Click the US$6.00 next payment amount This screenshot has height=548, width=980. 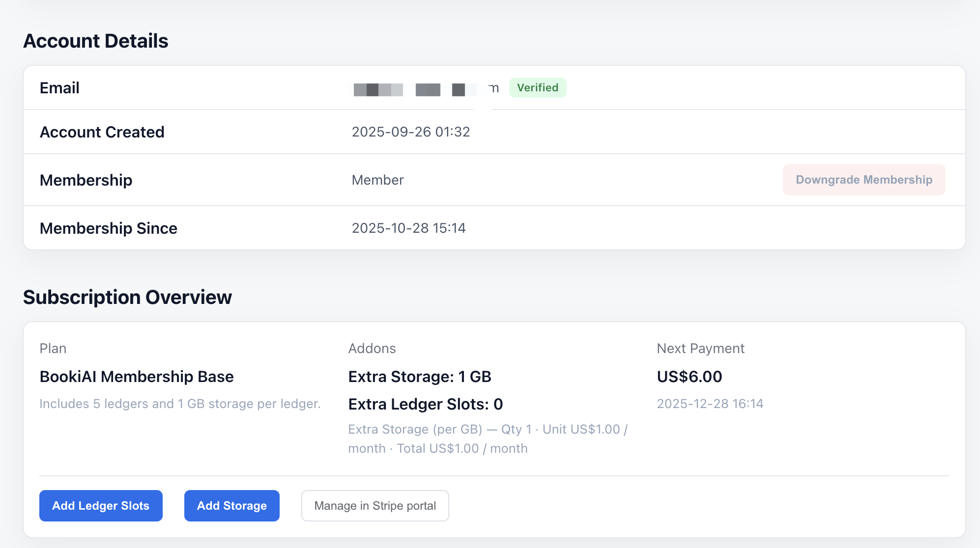click(x=689, y=377)
